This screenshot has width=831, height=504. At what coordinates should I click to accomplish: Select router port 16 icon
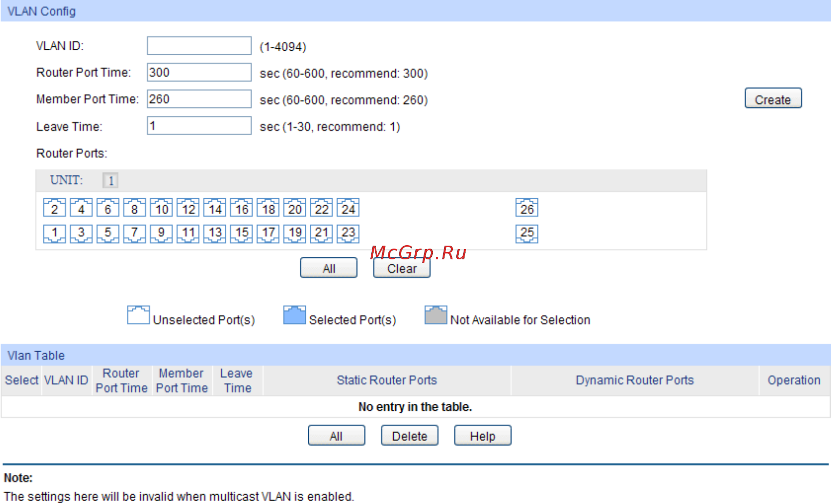coord(241,208)
